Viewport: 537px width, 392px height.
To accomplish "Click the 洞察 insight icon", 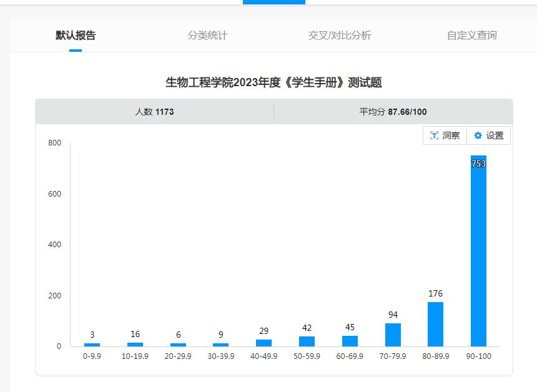I will 434,135.
